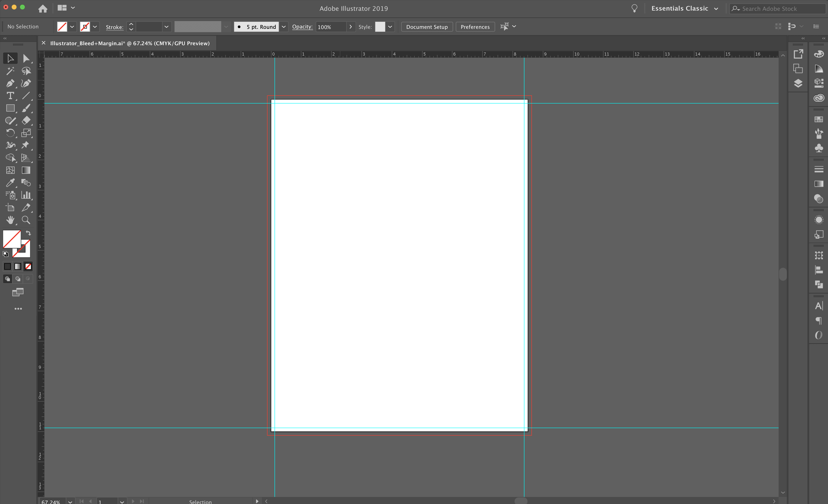This screenshot has width=828, height=504.
Task: Toggle draw behind drawing mode
Action: [17, 279]
